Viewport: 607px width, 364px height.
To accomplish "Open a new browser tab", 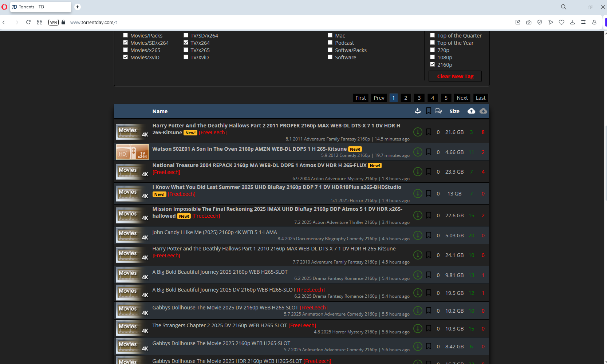I will pos(78,7).
